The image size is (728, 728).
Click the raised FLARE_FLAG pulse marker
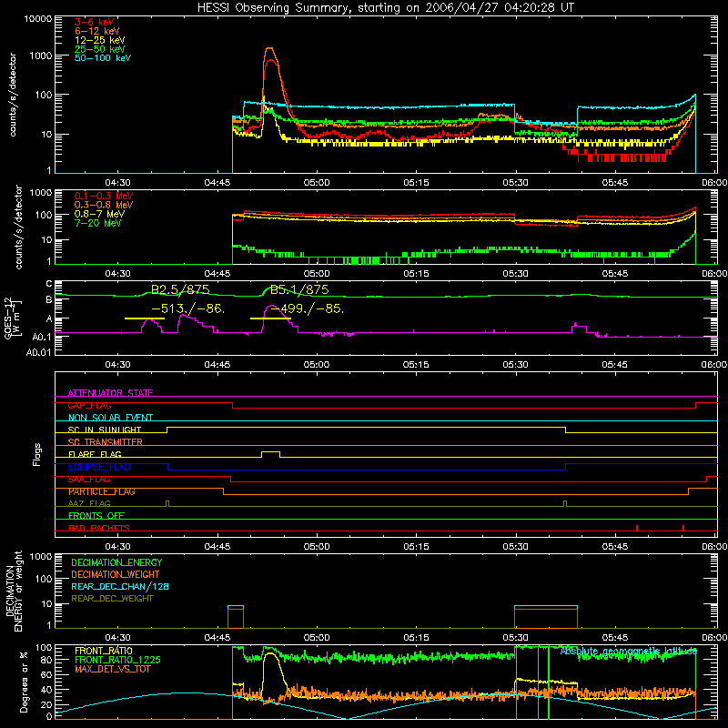click(270, 453)
